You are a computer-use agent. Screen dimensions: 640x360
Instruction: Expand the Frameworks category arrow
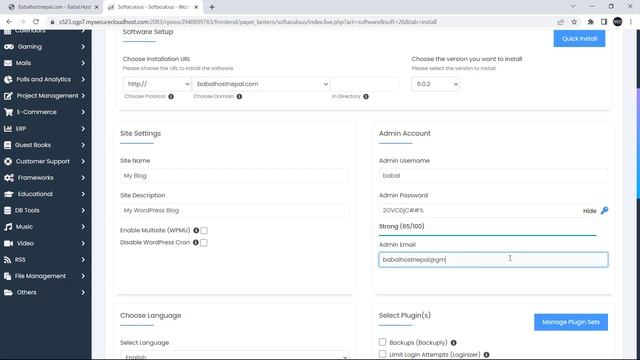(x=83, y=178)
